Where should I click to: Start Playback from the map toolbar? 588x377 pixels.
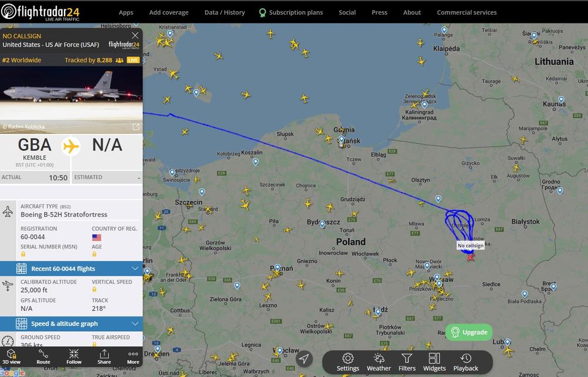click(x=466, y=362)
